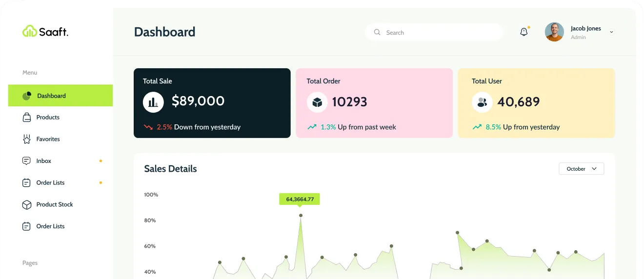
Task: Select the Total Sale card
Action: (x=212, y=103)
